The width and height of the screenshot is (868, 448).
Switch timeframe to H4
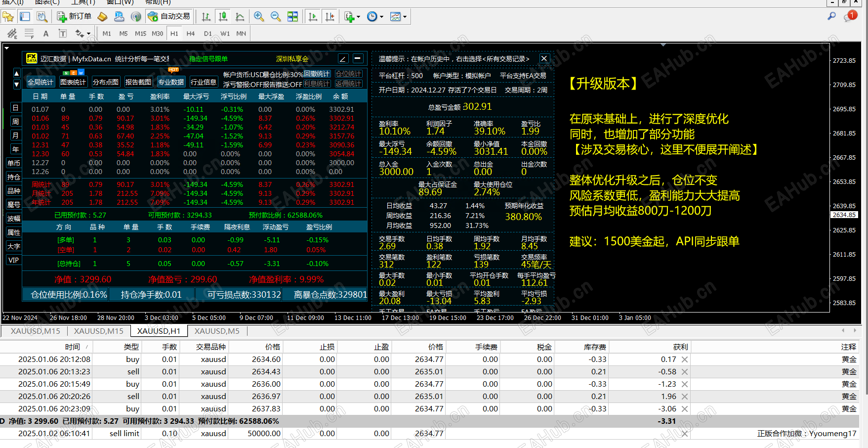pos(191,34)
